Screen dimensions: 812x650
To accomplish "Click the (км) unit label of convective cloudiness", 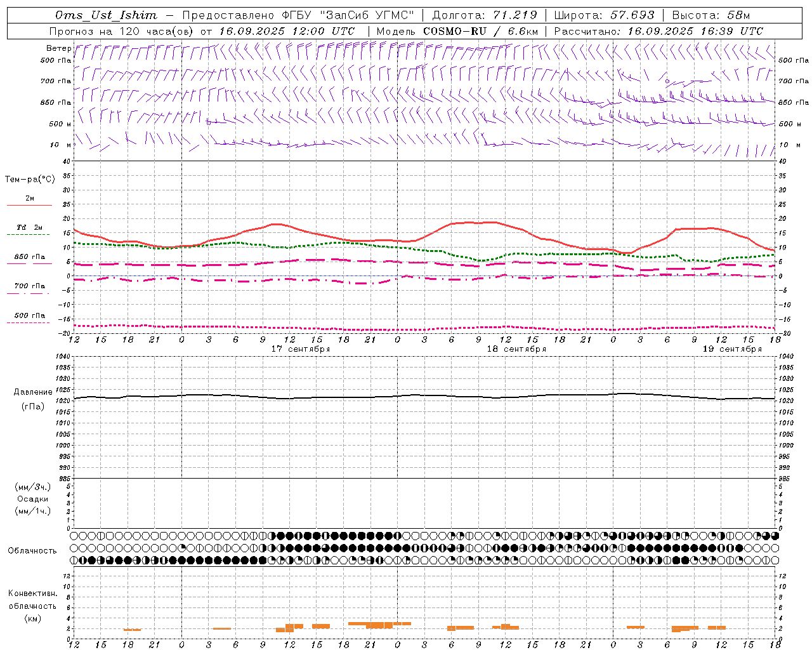I will [32, 618].
